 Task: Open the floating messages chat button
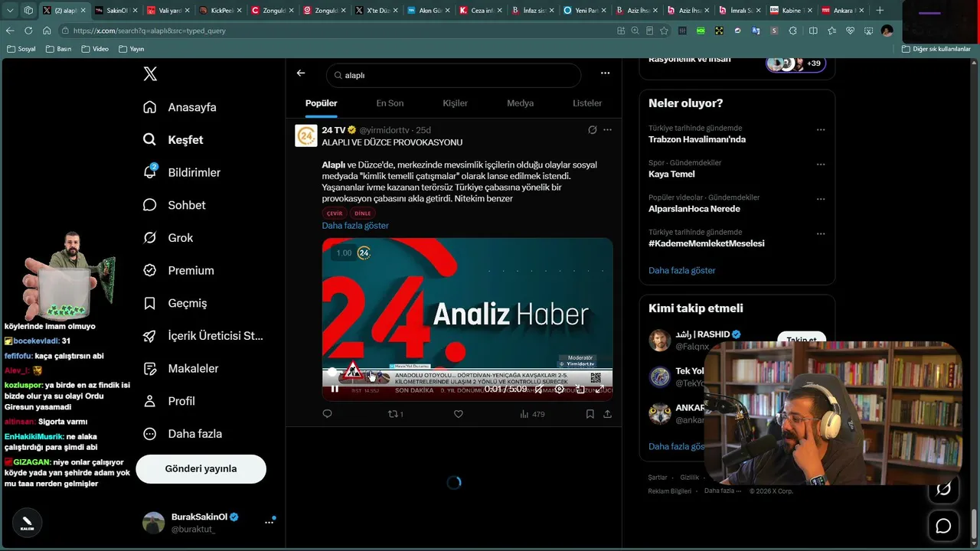point(943,526)
